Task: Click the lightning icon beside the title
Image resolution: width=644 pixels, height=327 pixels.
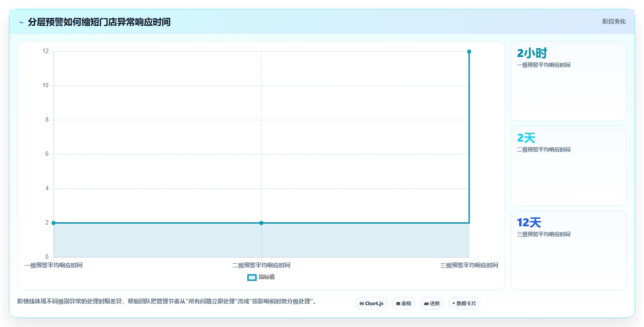Action: [21, 22]
